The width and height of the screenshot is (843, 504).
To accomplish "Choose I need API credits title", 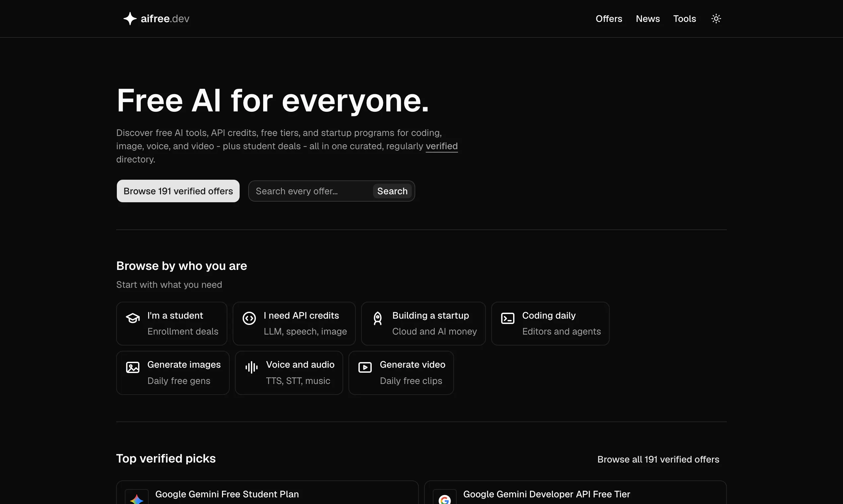I will (x=301, y=316).
